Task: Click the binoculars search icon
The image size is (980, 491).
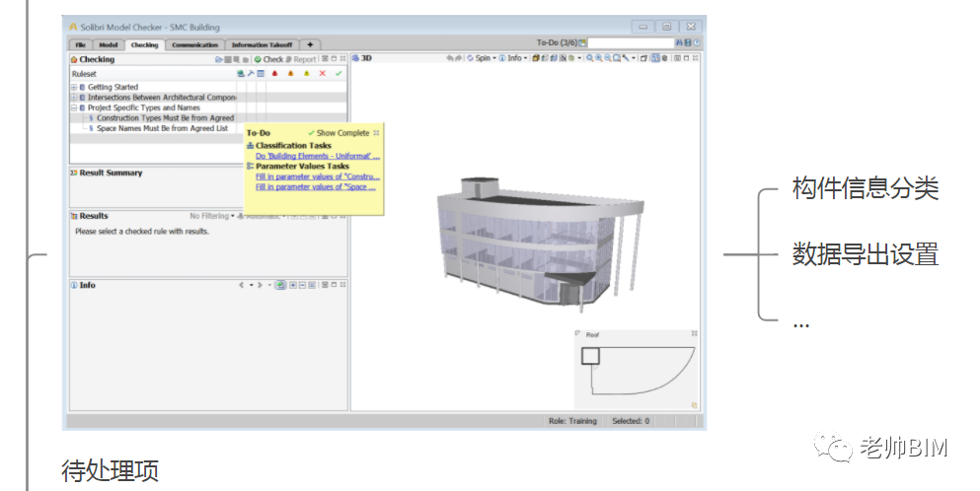Action: 679,42
